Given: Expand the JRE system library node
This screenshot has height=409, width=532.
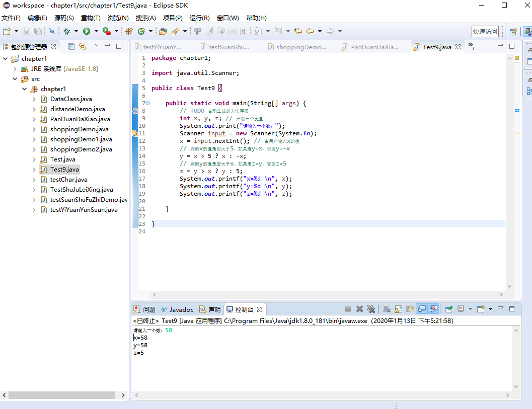Looking at the screenshot, I should click(15, 69).
